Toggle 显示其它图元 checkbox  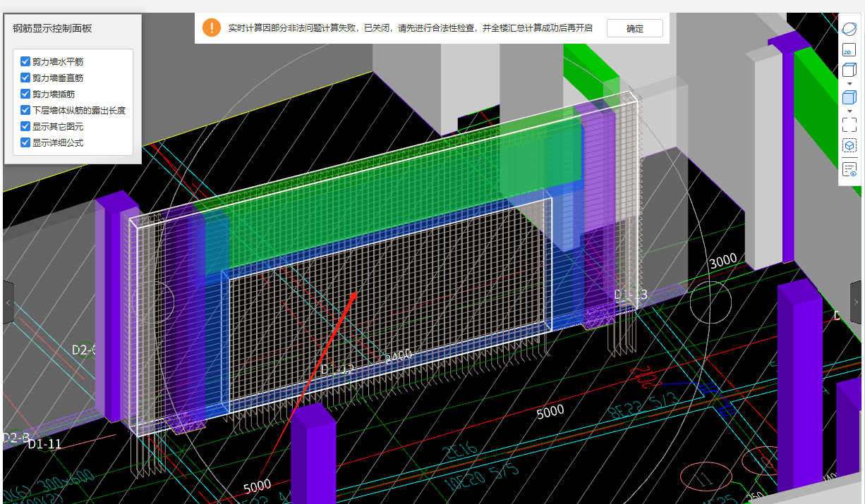pyautogui.click(x=25, y=126)
